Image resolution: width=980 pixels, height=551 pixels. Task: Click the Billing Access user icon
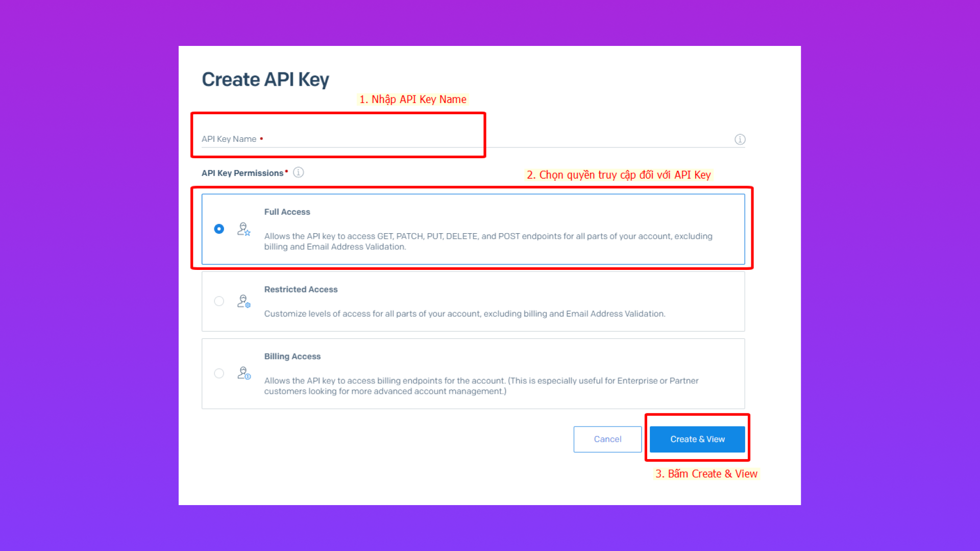243,373
